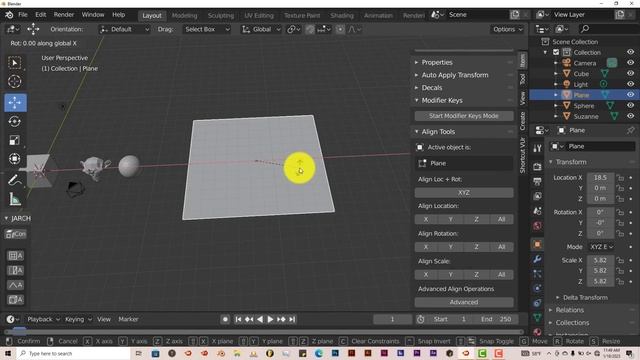The image size is (640, 360).
Task: Click the Windows search box in taskbar
Action: point(73,353)
